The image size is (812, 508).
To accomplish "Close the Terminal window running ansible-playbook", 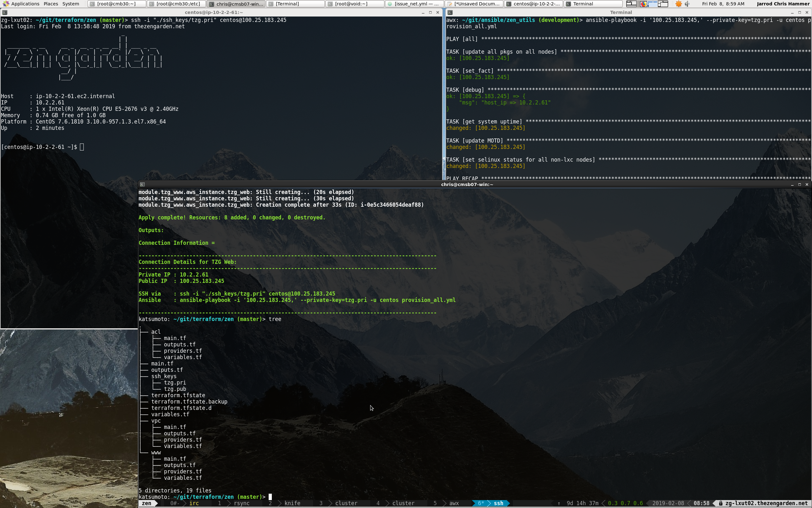I will point(807,12).
